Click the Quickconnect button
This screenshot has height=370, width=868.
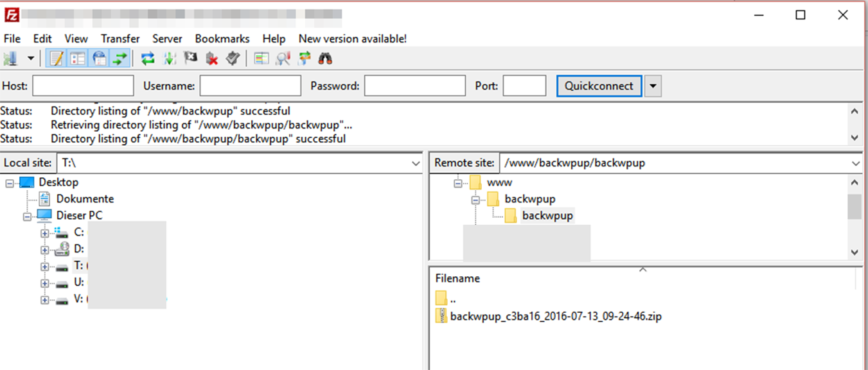pos(598,86)
